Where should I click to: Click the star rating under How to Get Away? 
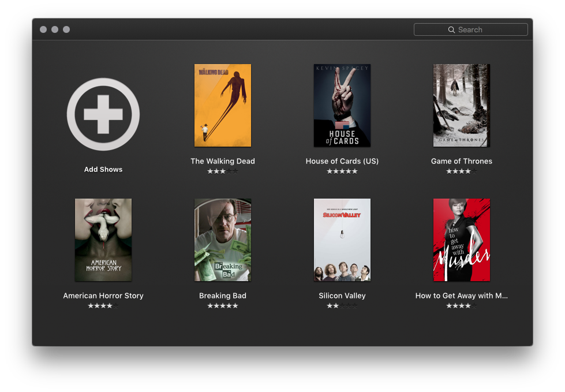click(462, 306)
